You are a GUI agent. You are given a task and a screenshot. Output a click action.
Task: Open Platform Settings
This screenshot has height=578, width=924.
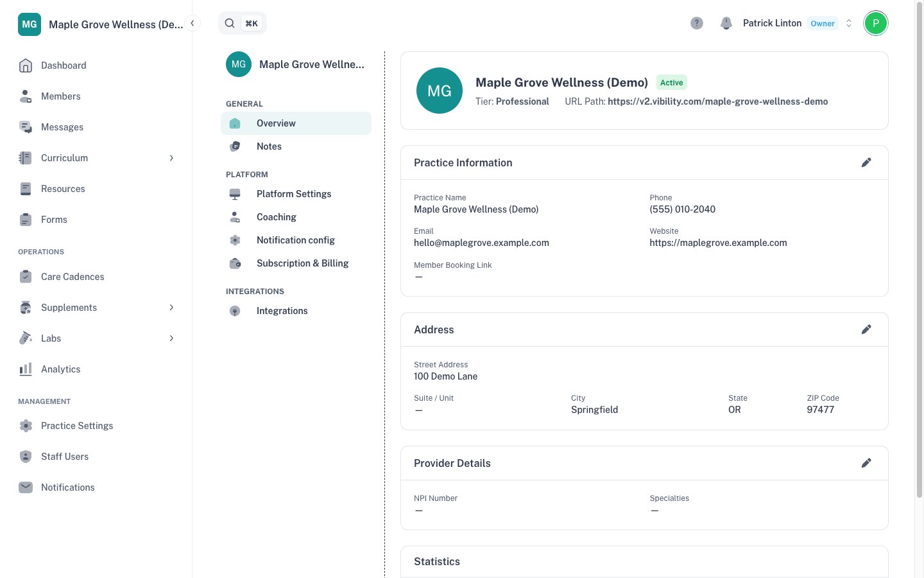pos(296,194)
